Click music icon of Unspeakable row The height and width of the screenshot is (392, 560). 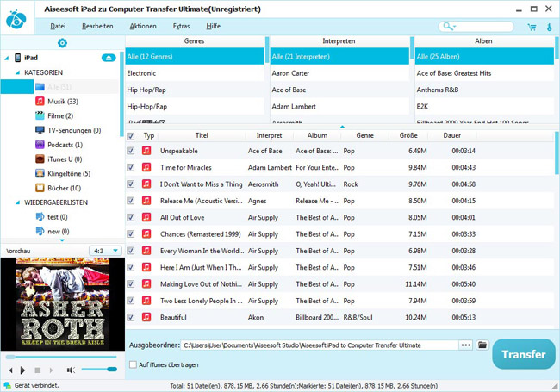(x=146, y=151)
